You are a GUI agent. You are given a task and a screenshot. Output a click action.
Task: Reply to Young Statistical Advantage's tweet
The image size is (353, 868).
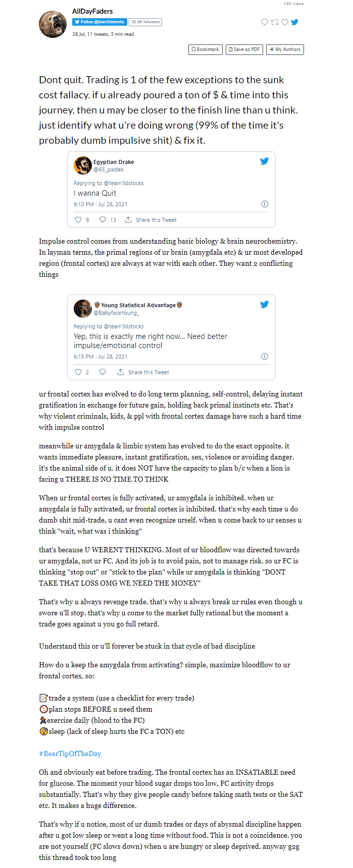tap(103, 372)
